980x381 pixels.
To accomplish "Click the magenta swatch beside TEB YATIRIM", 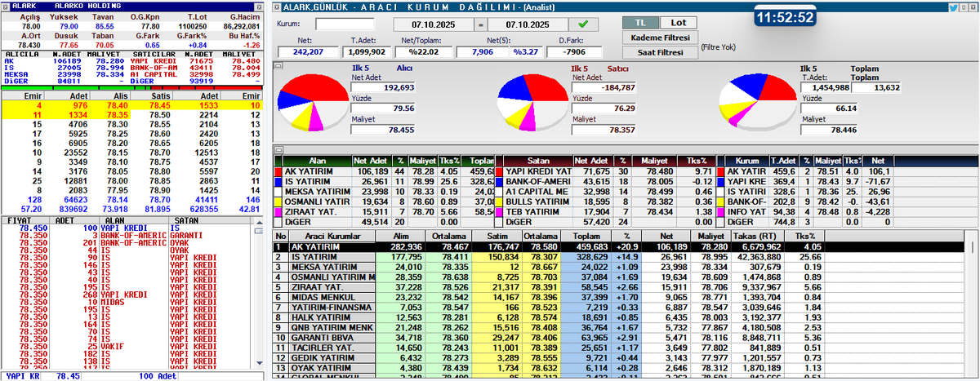I will point(499,210).
